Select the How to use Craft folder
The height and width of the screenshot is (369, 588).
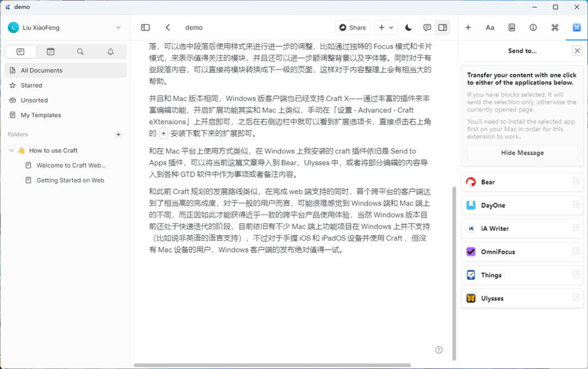[x=53, y=150]
